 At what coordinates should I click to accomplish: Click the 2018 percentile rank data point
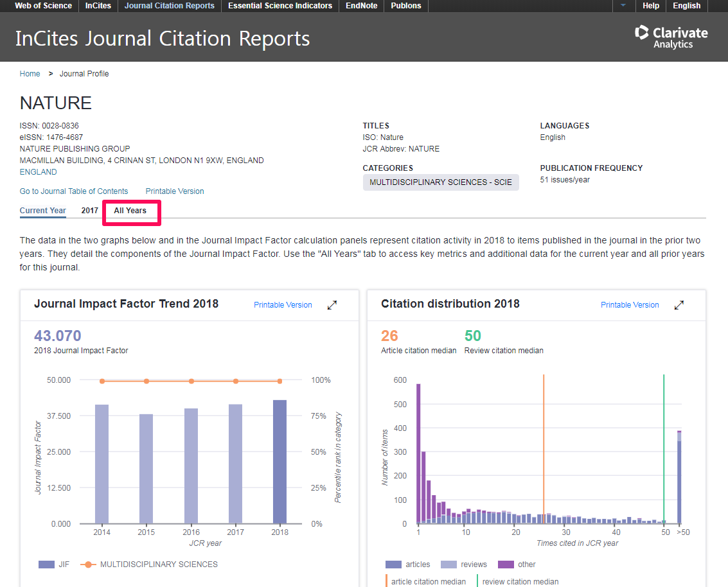point(280,381)
